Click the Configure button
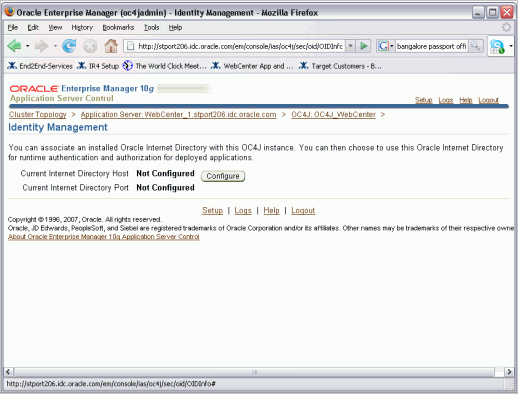The image size is (518, 394). (223, 176)
